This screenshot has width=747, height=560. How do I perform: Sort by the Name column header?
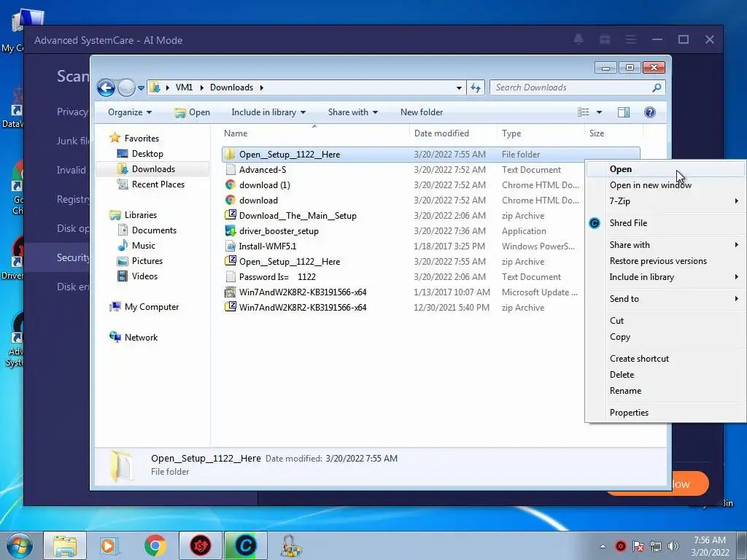click(236, 134)
